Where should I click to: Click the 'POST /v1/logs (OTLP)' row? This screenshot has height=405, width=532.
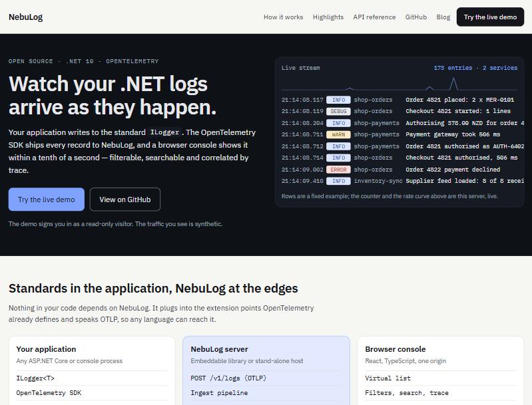[266, 378]
